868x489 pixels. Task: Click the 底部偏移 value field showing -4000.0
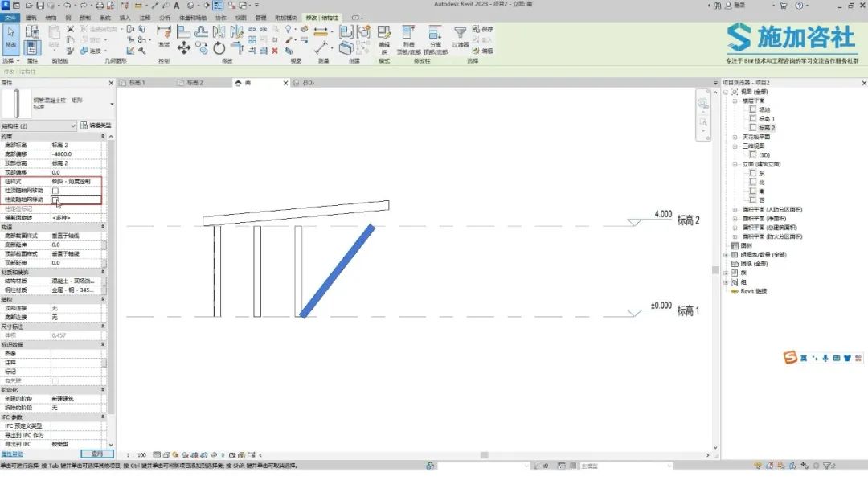coord(76,154)
